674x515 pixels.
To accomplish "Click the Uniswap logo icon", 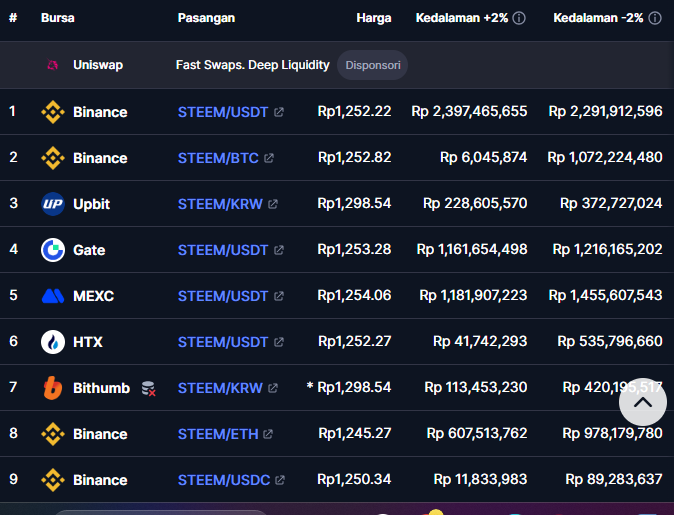I will coord(53,66).
